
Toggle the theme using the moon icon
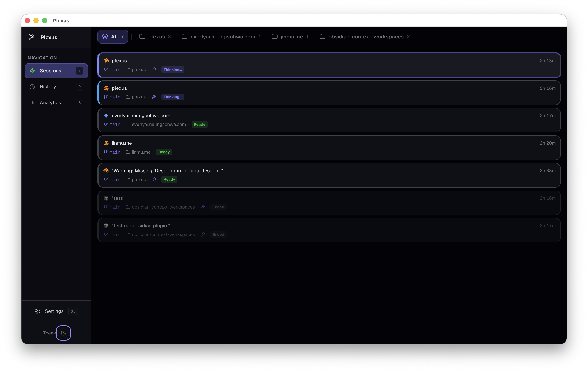coord(63,333)
